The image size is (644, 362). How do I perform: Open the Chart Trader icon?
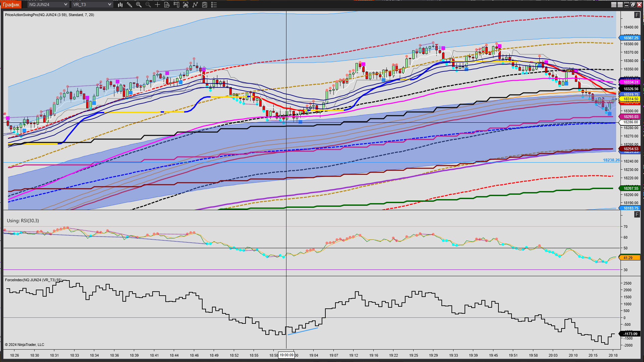176,5
